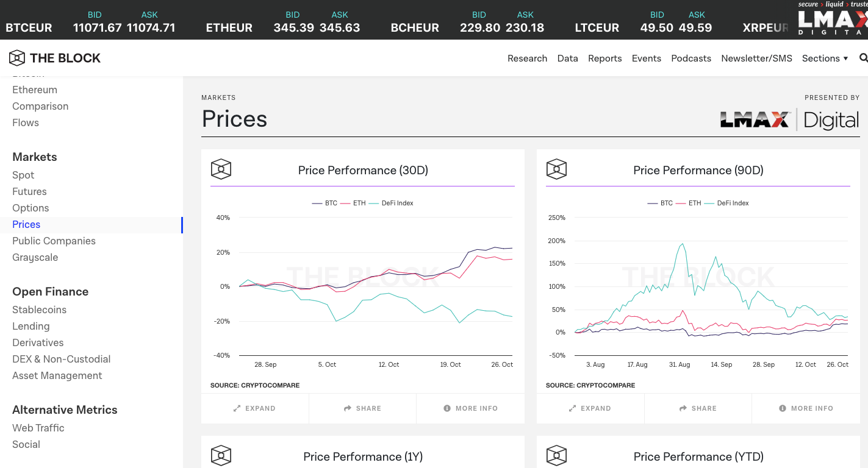Viewport: 868px width, 468px height.
Task: Click BTCEUR pair in ticker bar
Action: pyautogui.click(x=29, y=27)
